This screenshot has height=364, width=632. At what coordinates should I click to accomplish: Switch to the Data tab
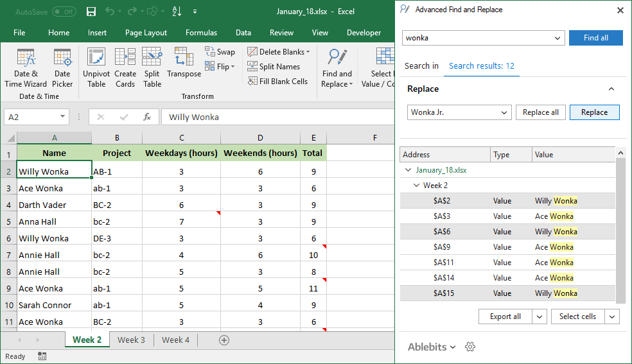pyautogui.click(x=243, y=33)
